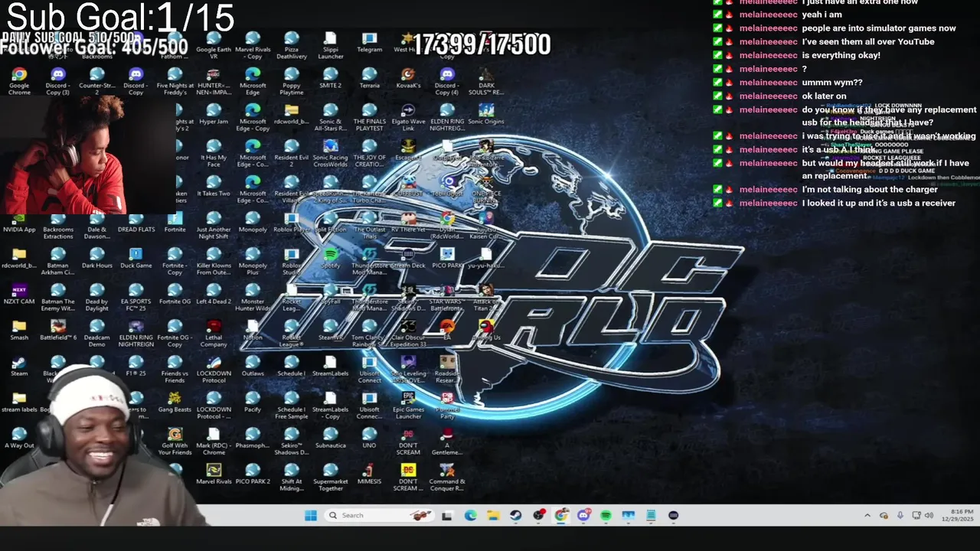Open the Friends vs Friends shortcut
Screen dimensions: 980x551
tap(175, 369)
